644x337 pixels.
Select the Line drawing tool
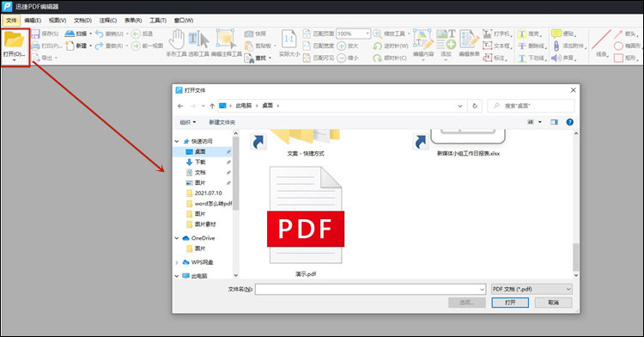click(x=602, y=40)
